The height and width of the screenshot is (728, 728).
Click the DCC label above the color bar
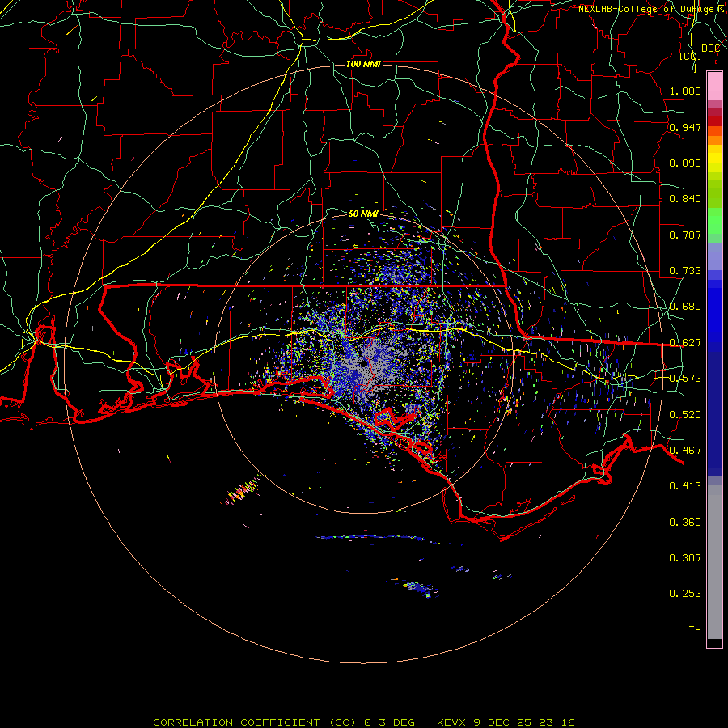(x=710, y=49)
